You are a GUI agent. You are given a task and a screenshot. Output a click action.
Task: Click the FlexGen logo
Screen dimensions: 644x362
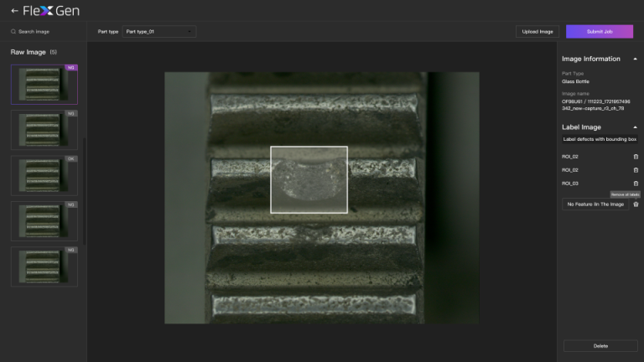click(47, 11)
